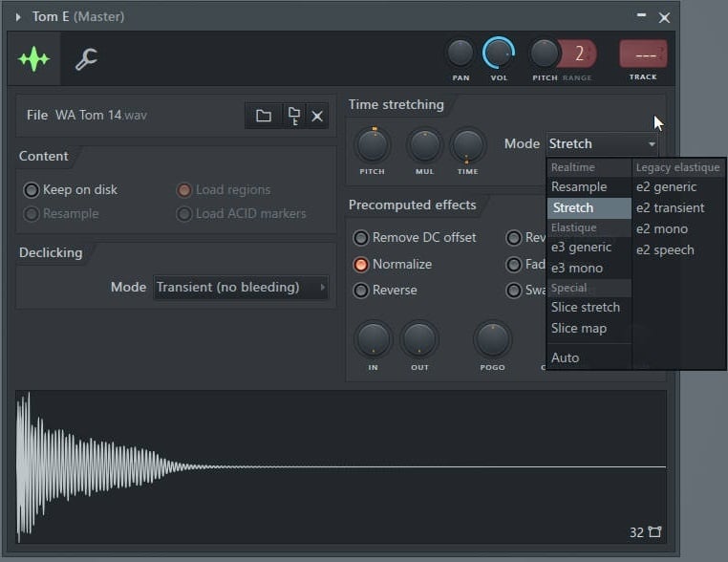Image resolution: width=728 pixels, height=562 pixels.
Task: Select Slice map mode
Action: (589, 329)
